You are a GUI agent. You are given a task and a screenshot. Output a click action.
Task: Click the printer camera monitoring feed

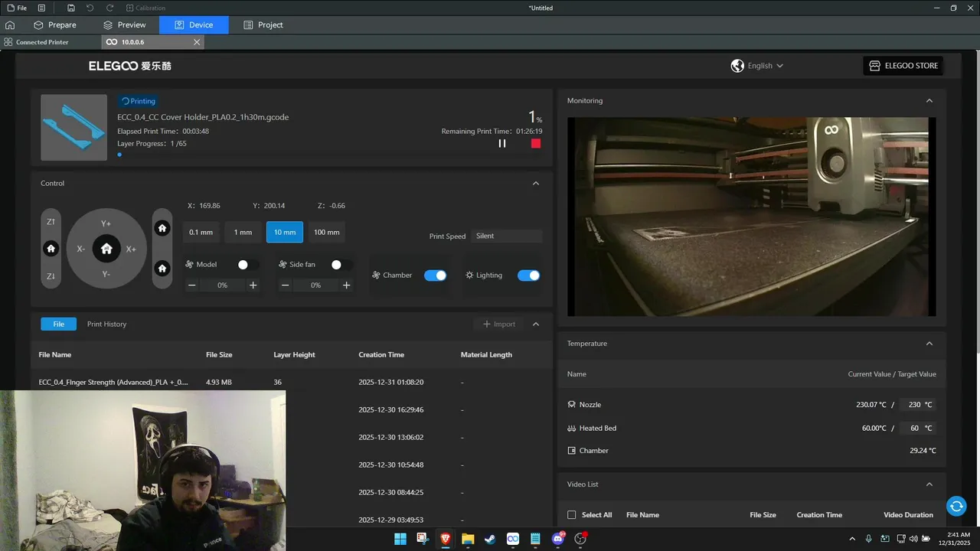point(751,217)
